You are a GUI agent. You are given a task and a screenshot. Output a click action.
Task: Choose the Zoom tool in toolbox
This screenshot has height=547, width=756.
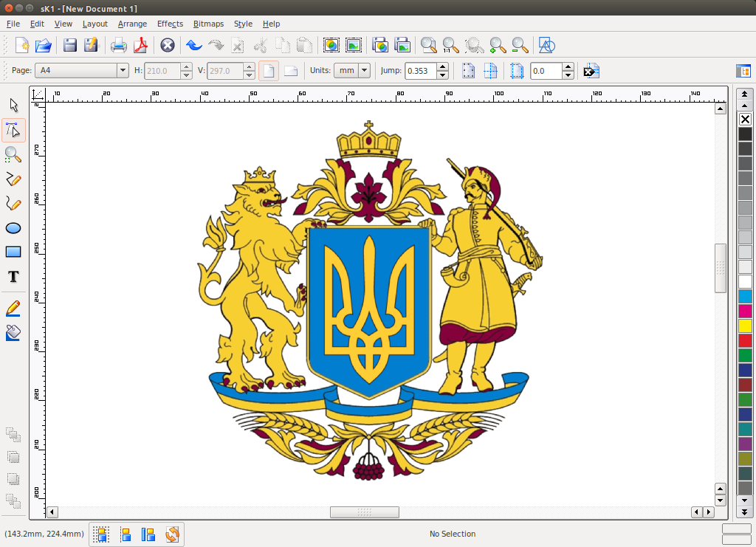pyautogui.click(x=13, y=154)
